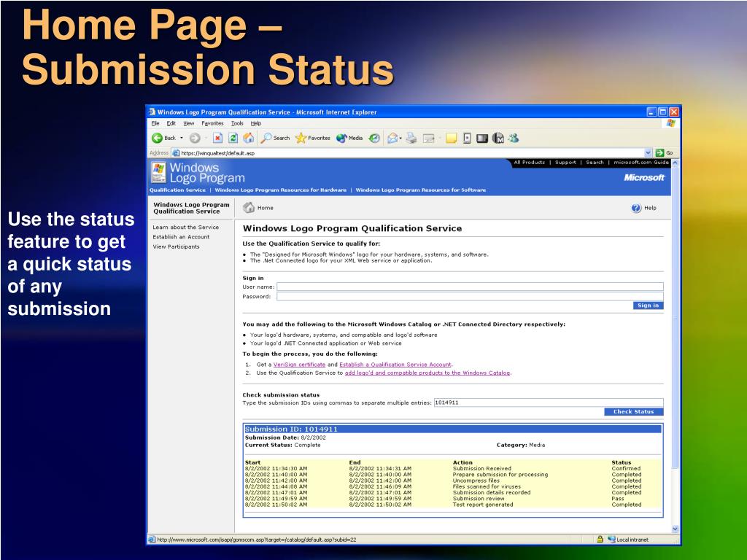Click the Windows Logo Program logo icon

158,172
